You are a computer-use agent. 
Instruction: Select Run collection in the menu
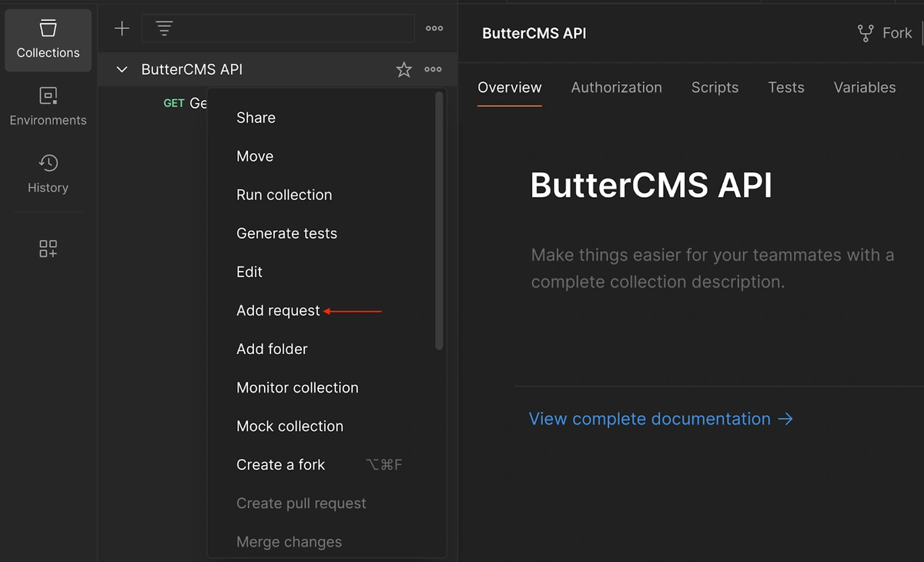284,195
